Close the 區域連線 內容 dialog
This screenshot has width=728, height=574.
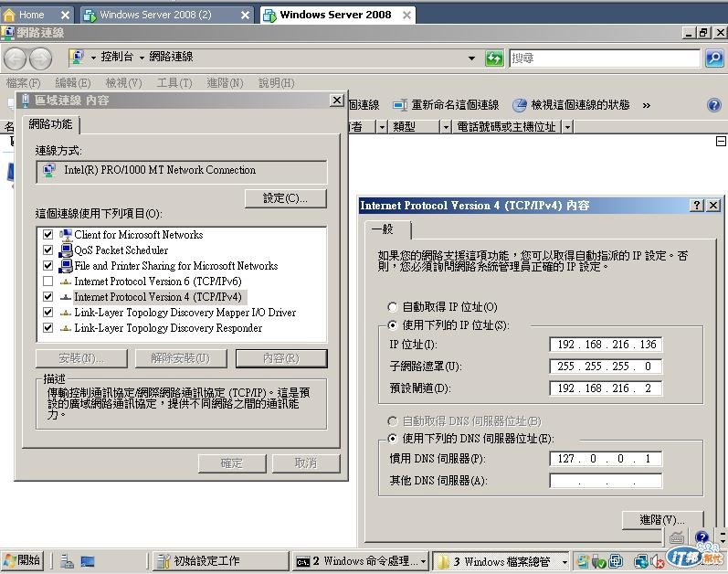click(x=337, y=101)
